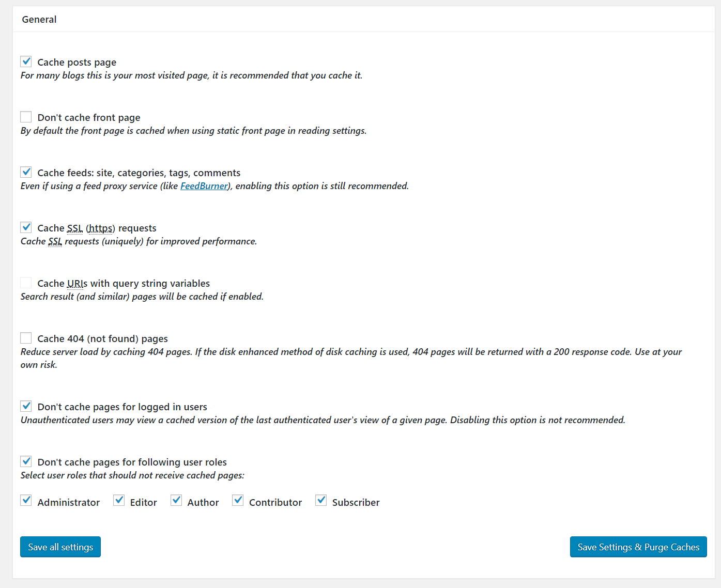
Task: Toggle Cache feeds checkbox
Action: 26,172
